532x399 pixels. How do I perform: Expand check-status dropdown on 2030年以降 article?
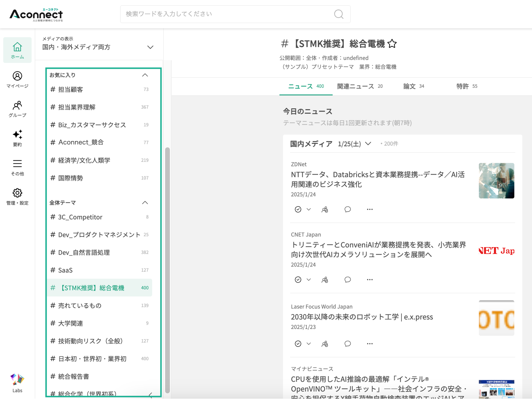coord(309,344)
